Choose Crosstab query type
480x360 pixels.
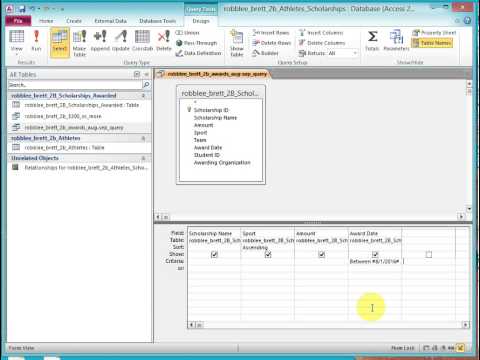click(x=142, y=40)
